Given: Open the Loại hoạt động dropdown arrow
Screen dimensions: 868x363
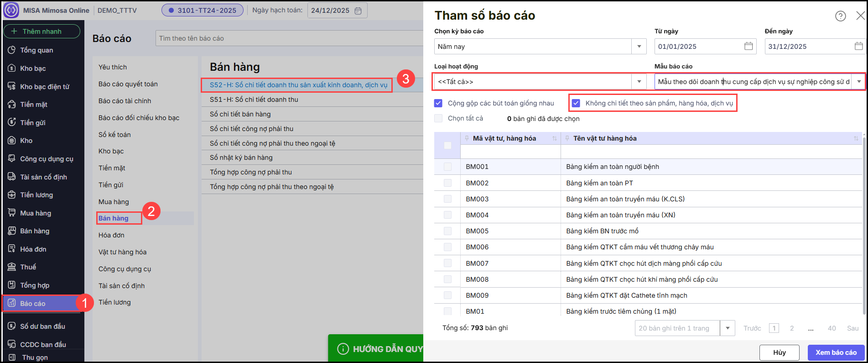Looking at the screenshot, I should click(x=639, y=82).
